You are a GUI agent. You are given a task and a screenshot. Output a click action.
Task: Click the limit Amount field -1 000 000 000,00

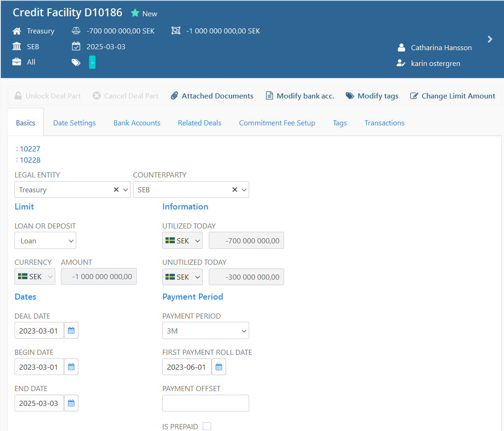99,276
